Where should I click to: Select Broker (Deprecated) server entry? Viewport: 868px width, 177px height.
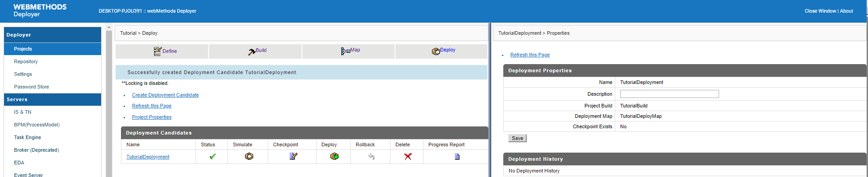[x=37, y=150]
